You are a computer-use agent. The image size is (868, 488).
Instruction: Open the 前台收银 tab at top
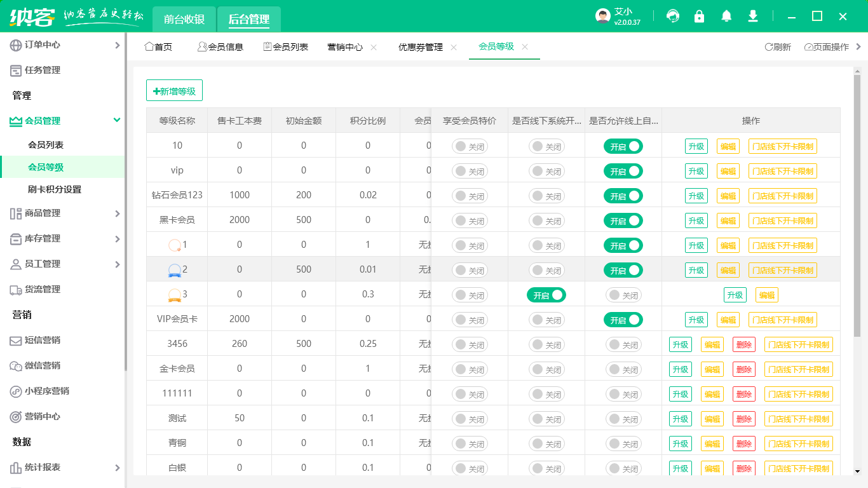[x=184, y=19]
